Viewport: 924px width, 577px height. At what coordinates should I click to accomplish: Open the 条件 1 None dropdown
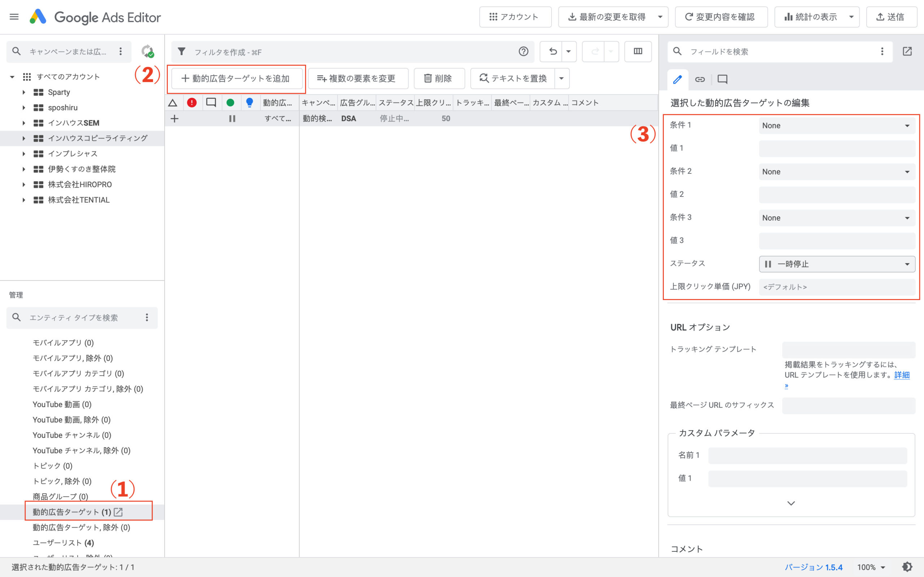836,125
